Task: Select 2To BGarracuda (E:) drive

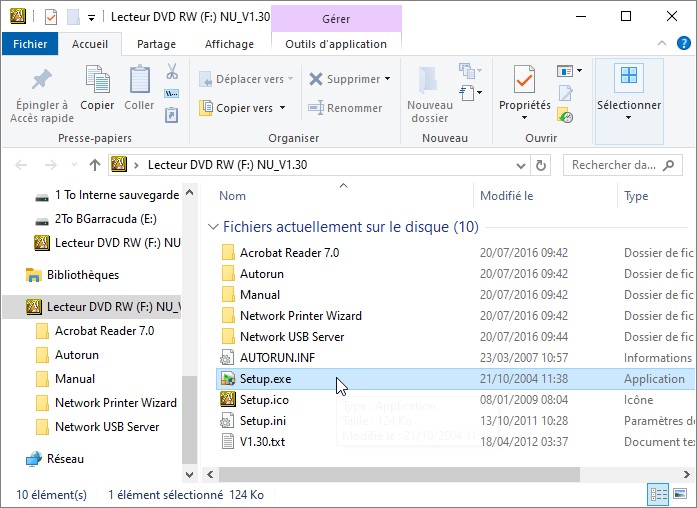Action: pos(105,219)
